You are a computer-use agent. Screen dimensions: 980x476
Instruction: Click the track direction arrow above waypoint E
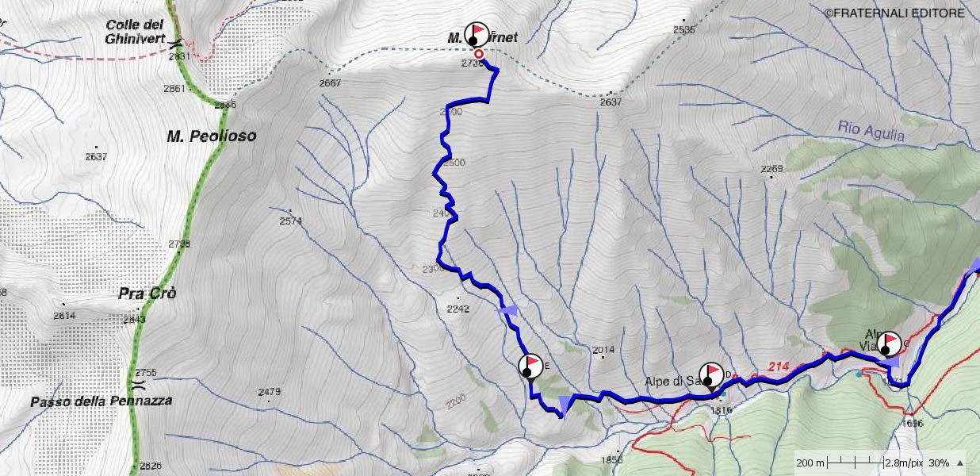tap(507, 311)
